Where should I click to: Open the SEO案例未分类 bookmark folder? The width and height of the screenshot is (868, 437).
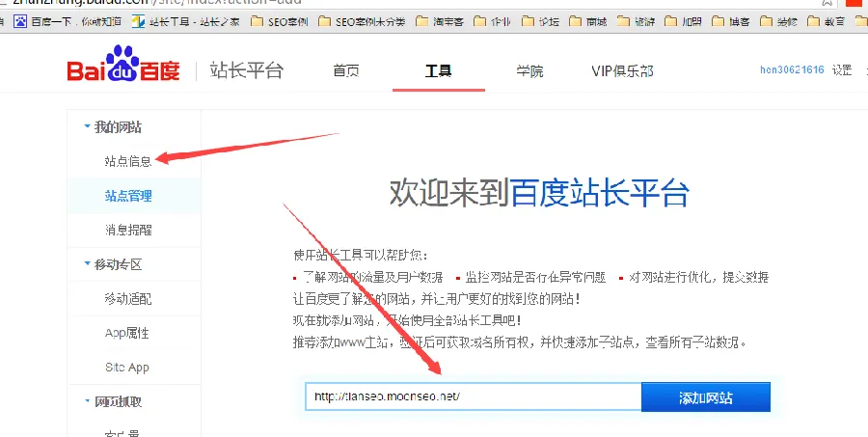click(362, 21)
